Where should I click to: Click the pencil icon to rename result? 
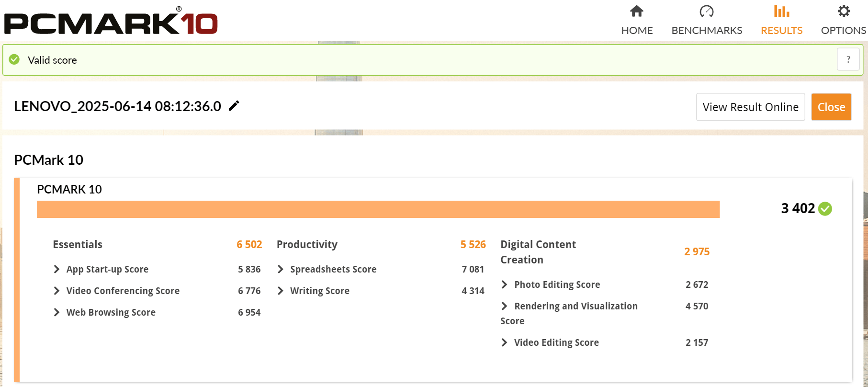[x=234, y=106]
